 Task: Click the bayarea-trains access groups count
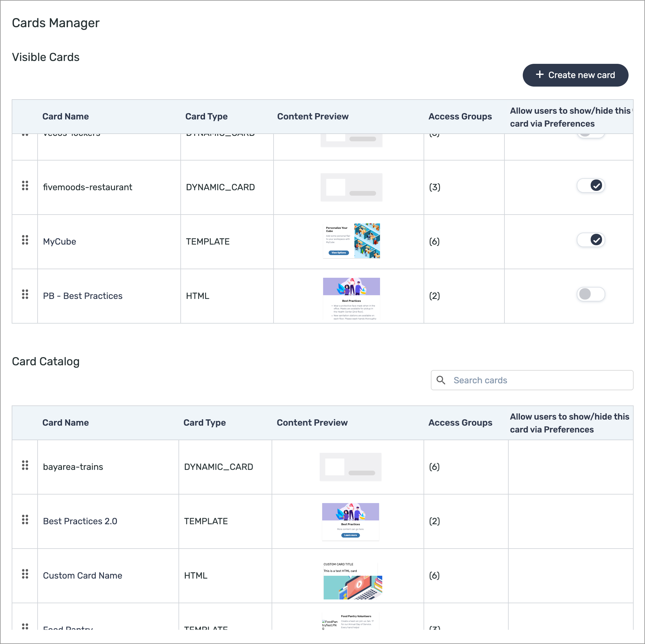point(434,467)
